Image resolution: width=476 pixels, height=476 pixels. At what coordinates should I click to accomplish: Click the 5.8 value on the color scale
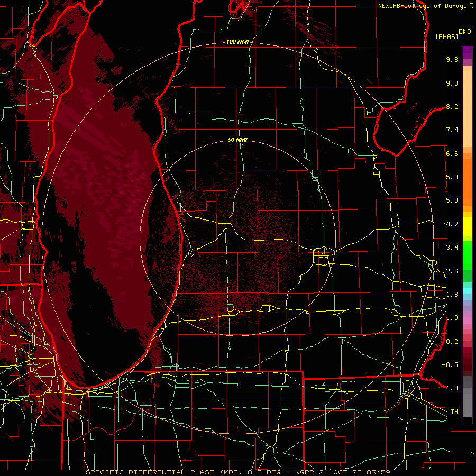coord(452,177)
